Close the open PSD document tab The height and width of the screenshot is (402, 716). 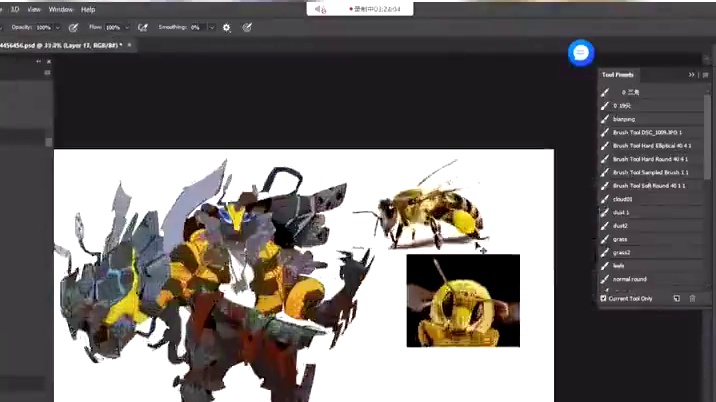tap(129, 45)
